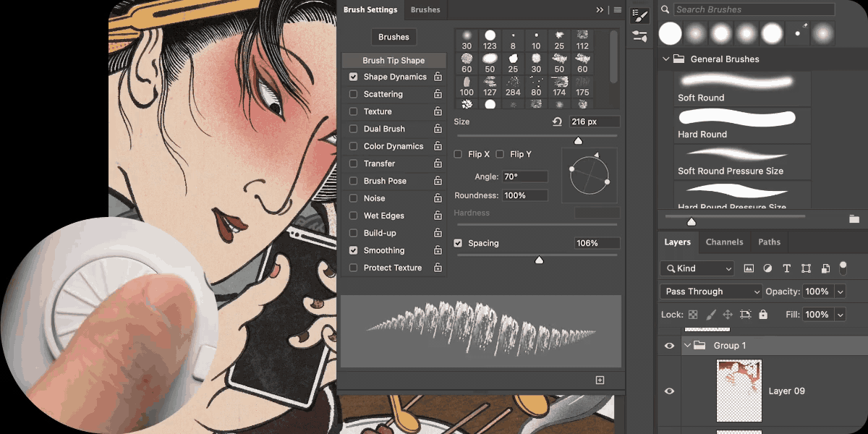Disable the Shape Dynamics checkbox
Image resolution: width=868 pixels, height=434 pixels.
coord(353,77)
